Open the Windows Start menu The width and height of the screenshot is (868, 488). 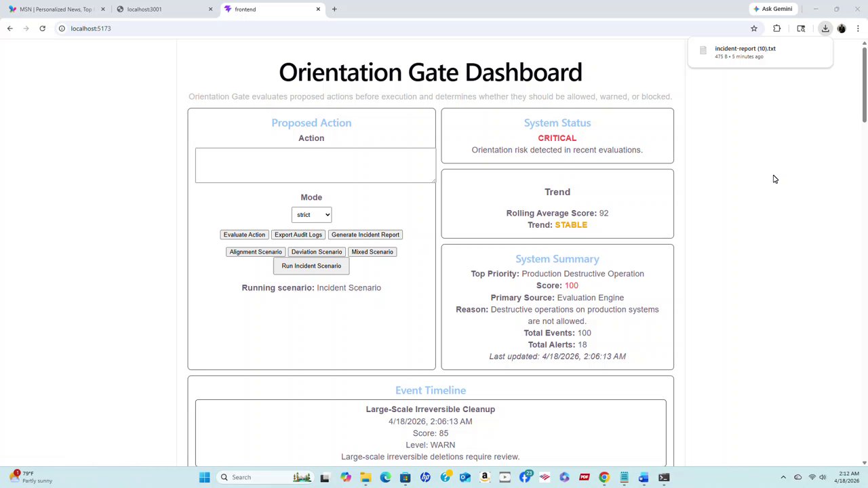204,477
